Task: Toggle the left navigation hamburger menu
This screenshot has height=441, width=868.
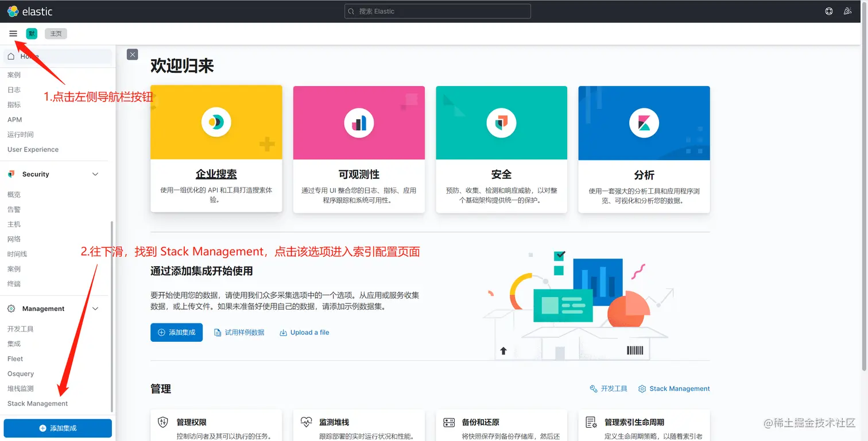Action: pos(13,34)
